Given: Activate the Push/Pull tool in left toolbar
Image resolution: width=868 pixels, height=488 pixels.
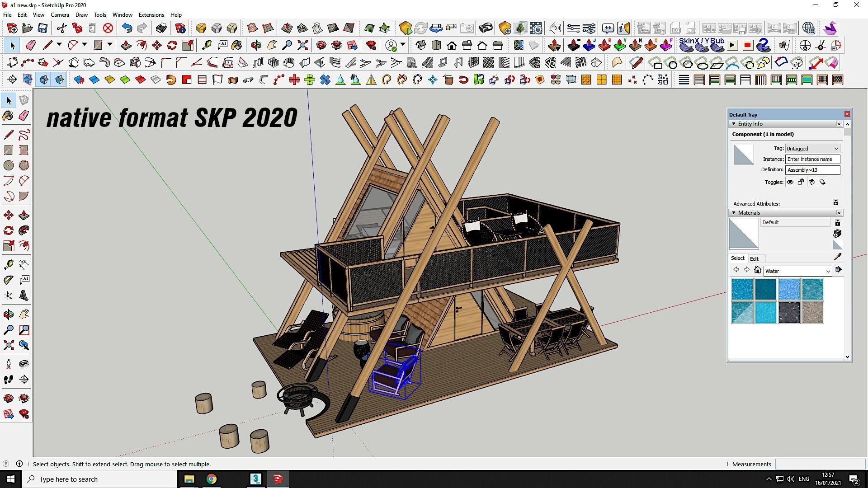Looking at the screenshot, I should coord(24,215).
